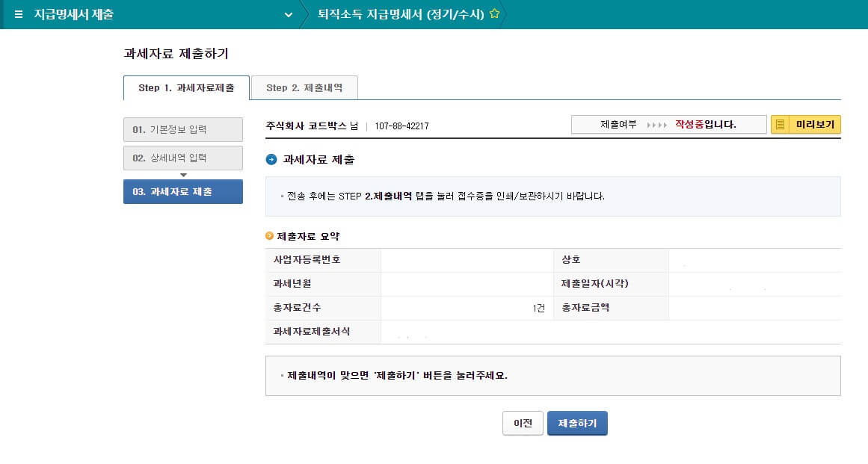
Task: Go to step 02. 상세내역 입력
Action: (x=182, y=158)
